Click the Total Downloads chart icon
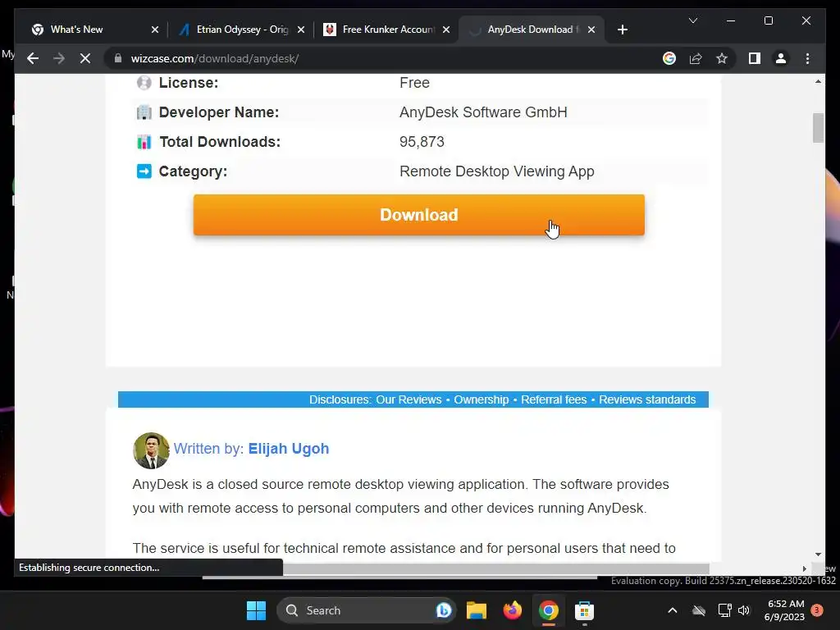Image resolution: width=840 pixels, height=630 pixels. 144,141
